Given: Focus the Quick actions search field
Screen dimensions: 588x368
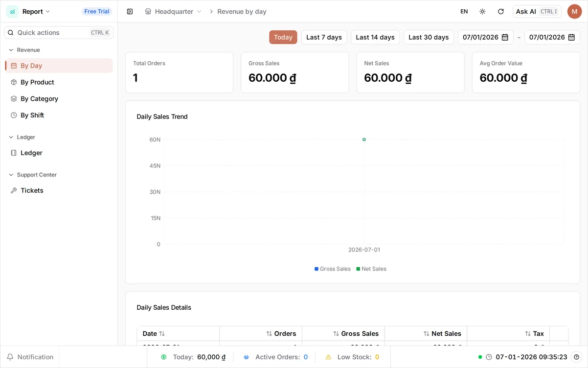Looking at the screenshot, I should point(59,32).
